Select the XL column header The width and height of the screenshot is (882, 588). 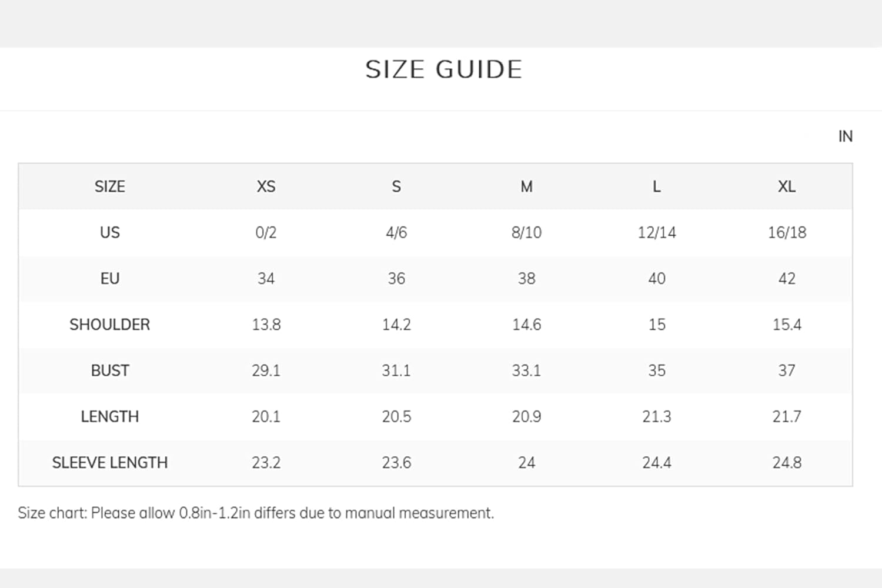787,186
